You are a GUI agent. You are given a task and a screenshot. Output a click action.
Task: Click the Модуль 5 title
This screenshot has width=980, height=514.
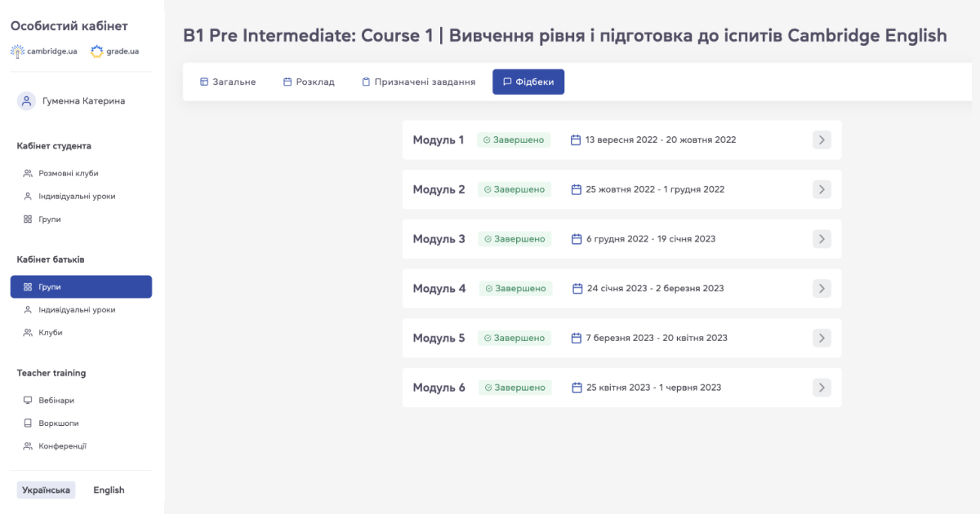[x=439, y=338]
